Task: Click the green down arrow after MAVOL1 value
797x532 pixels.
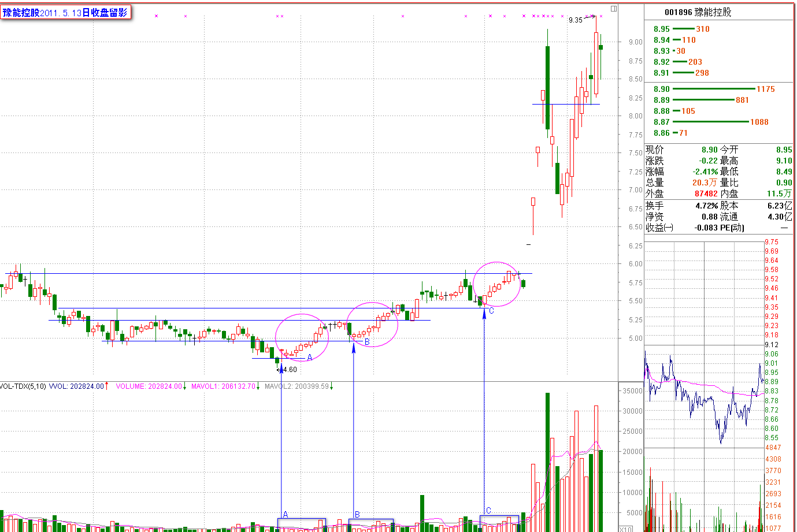Action: tap(258, 386)
